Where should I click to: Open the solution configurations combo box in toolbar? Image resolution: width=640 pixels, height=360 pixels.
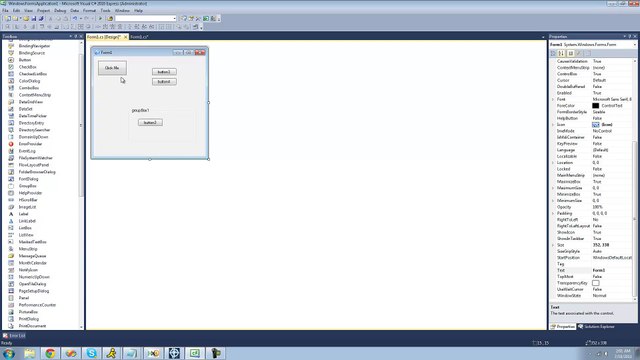coord(146,18)
